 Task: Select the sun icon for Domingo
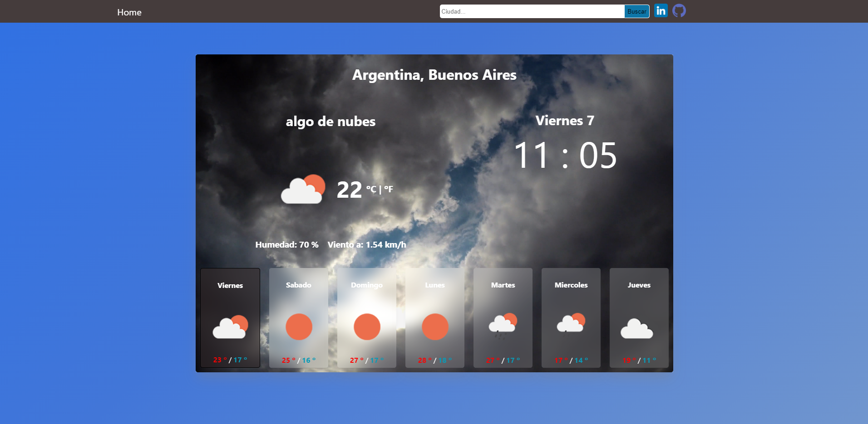coord(366,326)
